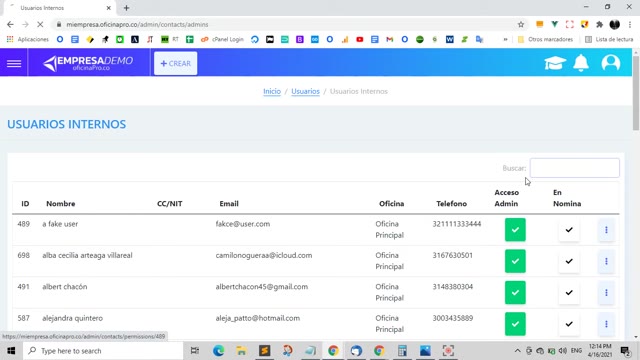Image resolution: width=640 pixels, height=360 pixels.
Task: Go to Inicio breadcrumb link
Action: (x=272, y=91)
